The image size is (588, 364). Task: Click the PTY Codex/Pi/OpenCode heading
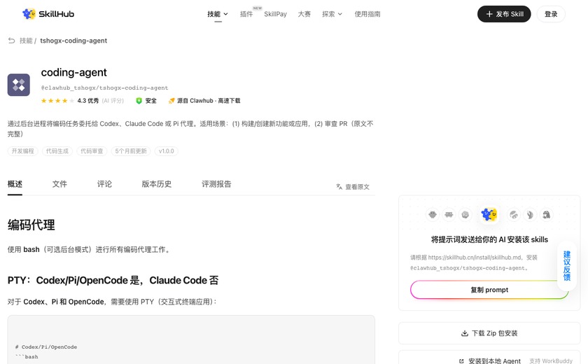coord(113,281)
